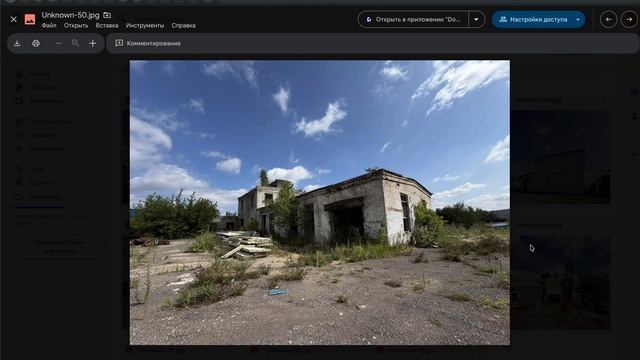This screenshot has width=640, height=360.
Task: Zoom out with the minus icon
Action: point(59,43)
